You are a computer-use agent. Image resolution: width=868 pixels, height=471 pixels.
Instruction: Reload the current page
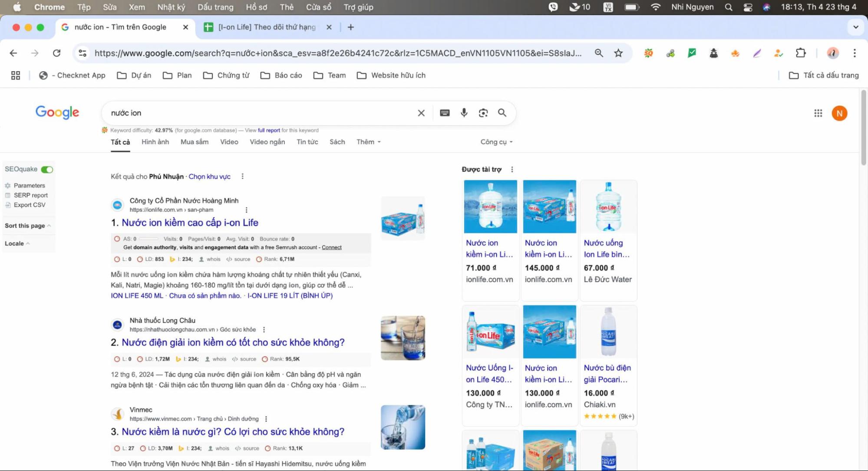[56, 53]
